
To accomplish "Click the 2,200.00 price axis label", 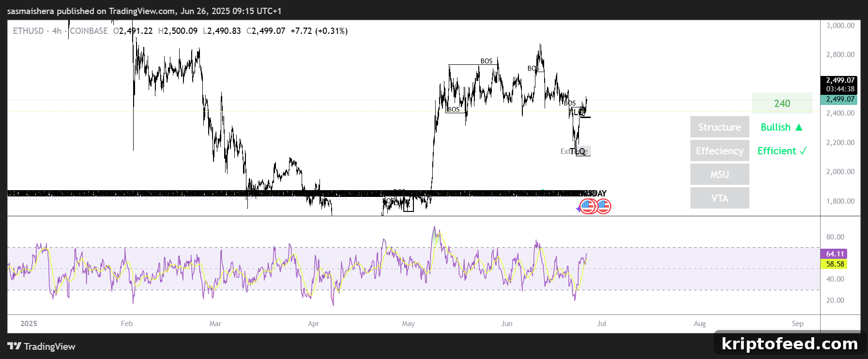I will [x=840, y=143].
